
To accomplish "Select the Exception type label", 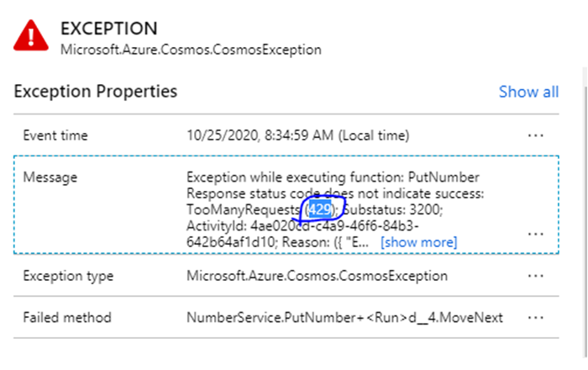I will coord(68,276).
